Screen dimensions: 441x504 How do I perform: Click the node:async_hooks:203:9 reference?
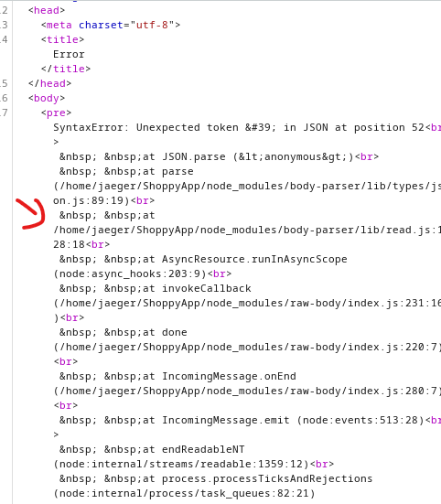[x=130, y=273]
